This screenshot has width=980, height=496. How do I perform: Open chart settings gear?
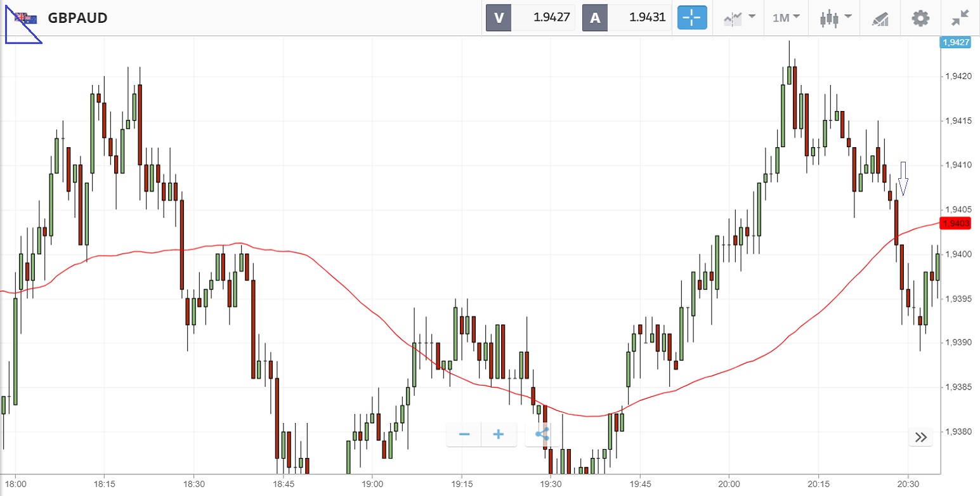[x=920, y=18]
